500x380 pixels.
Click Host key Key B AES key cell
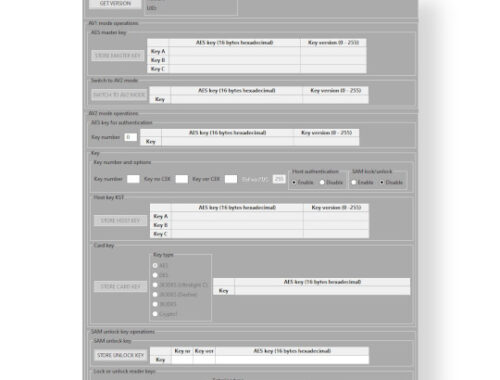point(237,225)
